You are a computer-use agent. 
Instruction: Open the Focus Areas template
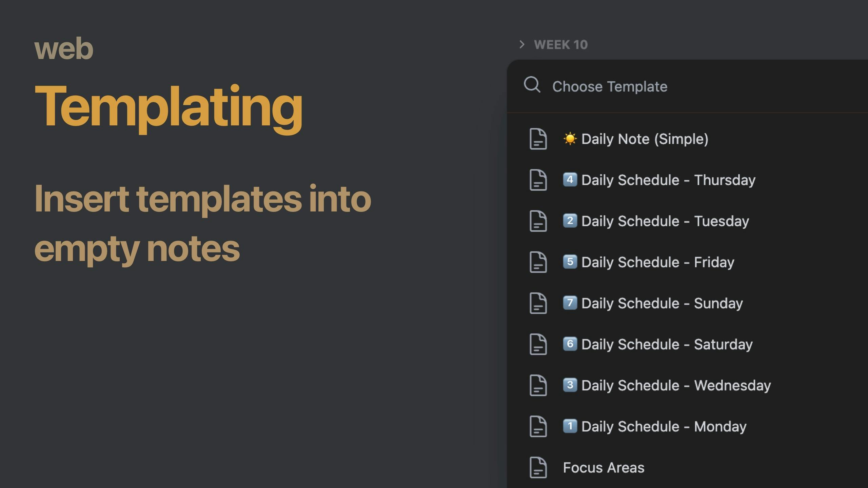tap(604, 468)
